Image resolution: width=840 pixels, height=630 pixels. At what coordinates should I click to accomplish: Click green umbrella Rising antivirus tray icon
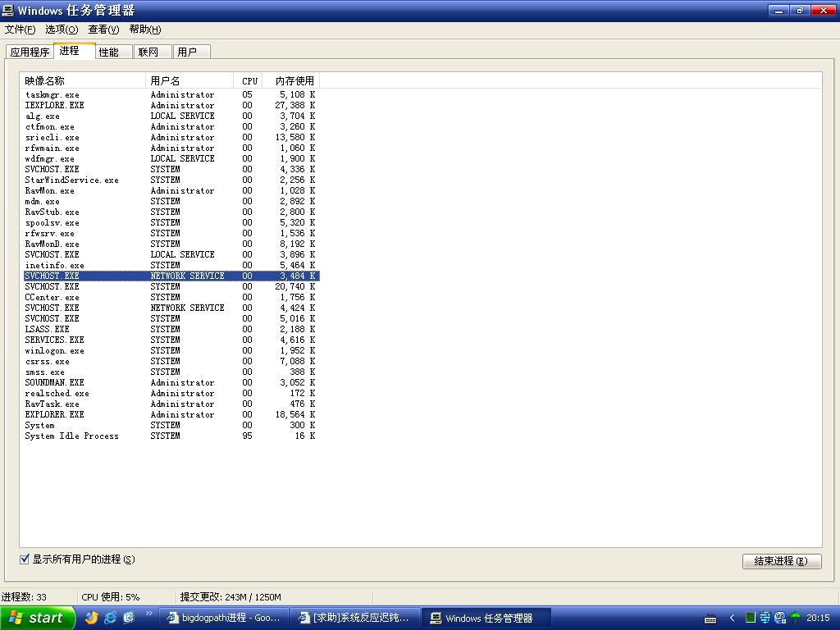[795, 618]
